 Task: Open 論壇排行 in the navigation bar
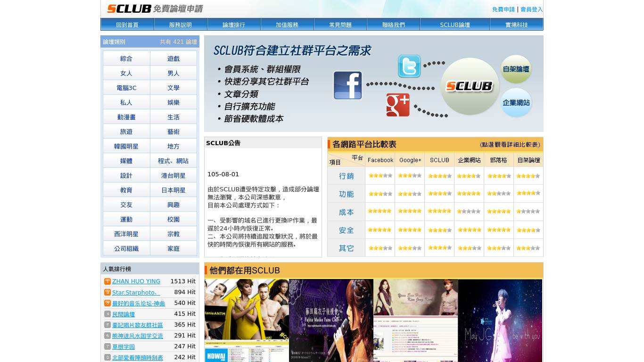tap(234, 25)
